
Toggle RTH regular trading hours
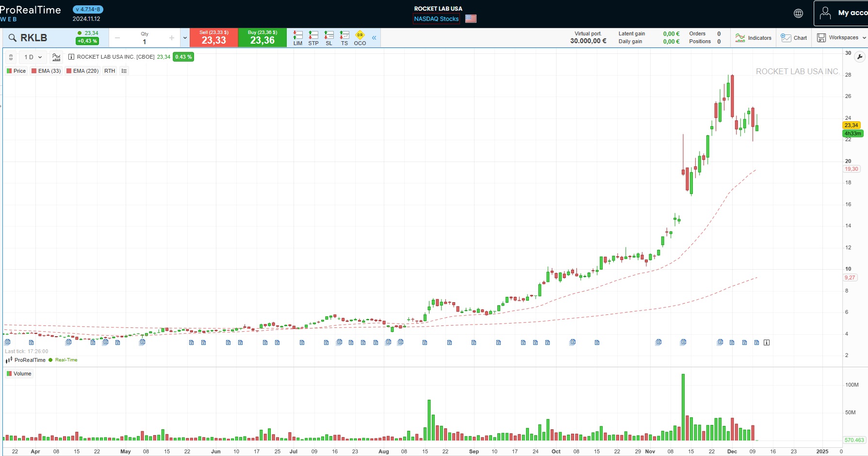[110, 71]
